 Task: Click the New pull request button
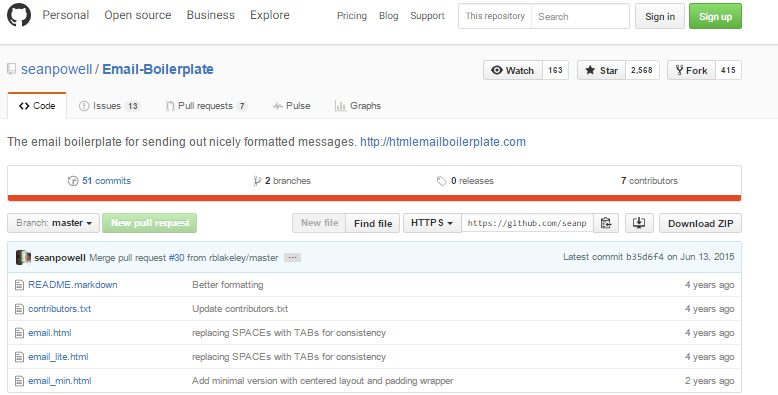point(150,223)
